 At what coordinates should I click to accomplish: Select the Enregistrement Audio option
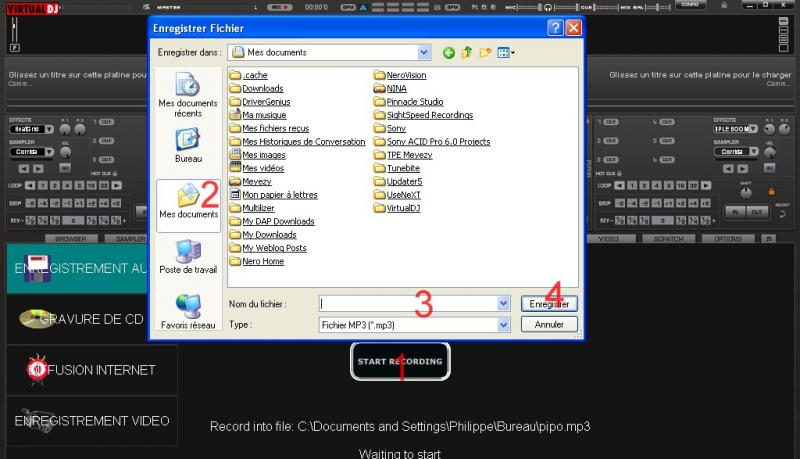pos(78,268)
